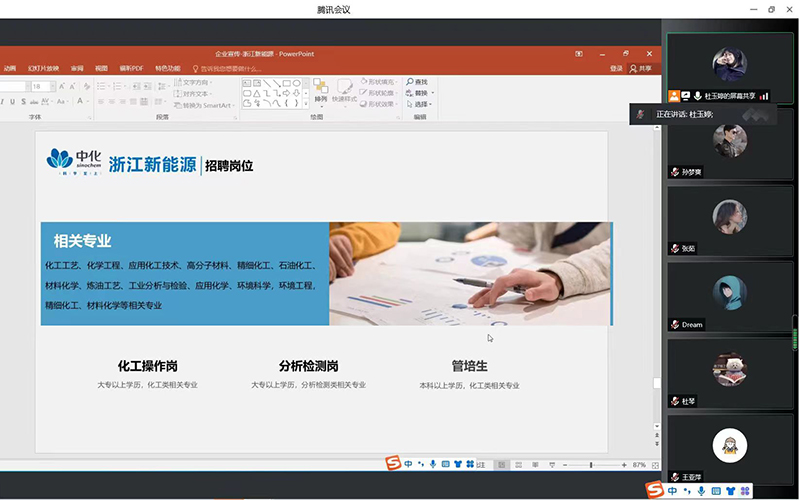Screen dimensions: 800x500
Task: Click the font size box showing 18
Action: (41, 86)
